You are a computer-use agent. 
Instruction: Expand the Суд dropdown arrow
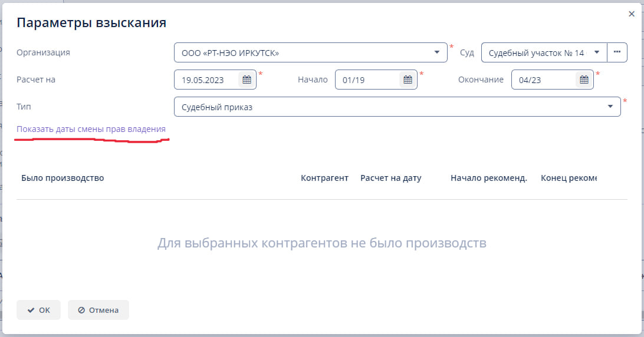597,52
